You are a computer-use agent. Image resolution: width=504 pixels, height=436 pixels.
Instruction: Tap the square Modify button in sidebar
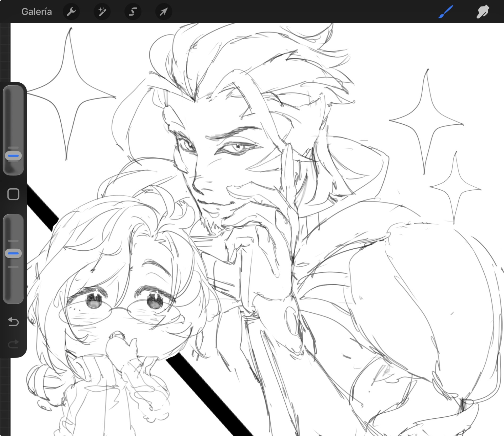13,194
